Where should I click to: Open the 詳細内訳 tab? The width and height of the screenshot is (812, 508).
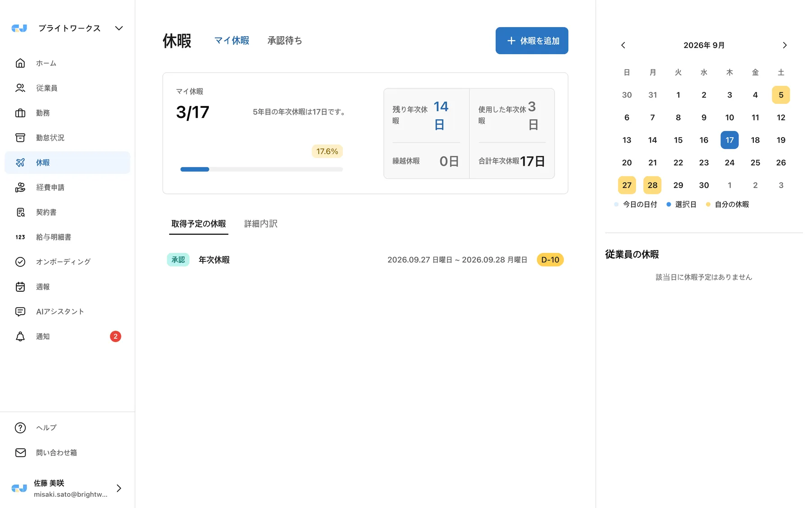tap(261, 224)
